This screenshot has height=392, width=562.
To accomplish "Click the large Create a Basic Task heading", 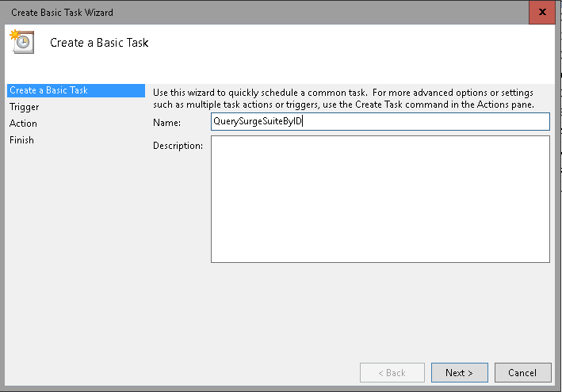I will click(x=99, y=43).
